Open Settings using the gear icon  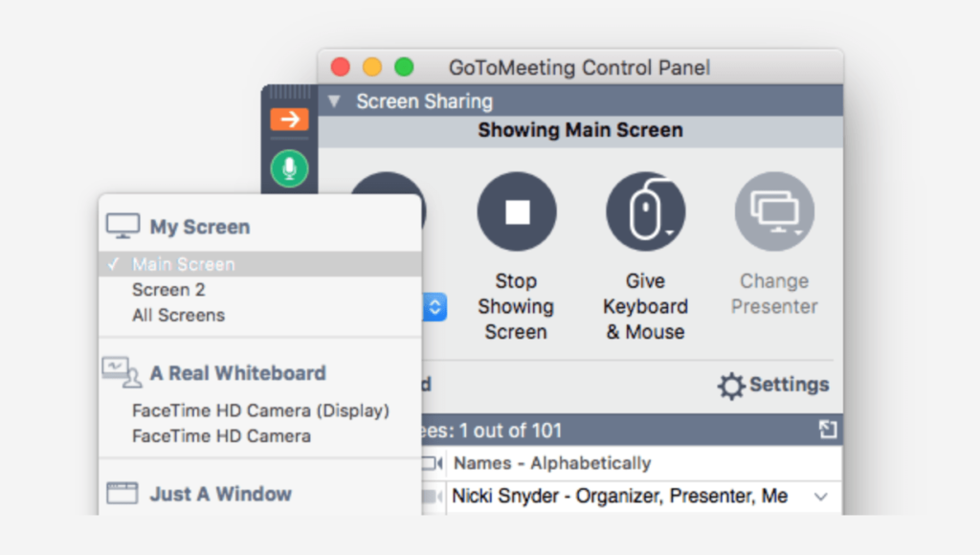coord(730,385)
